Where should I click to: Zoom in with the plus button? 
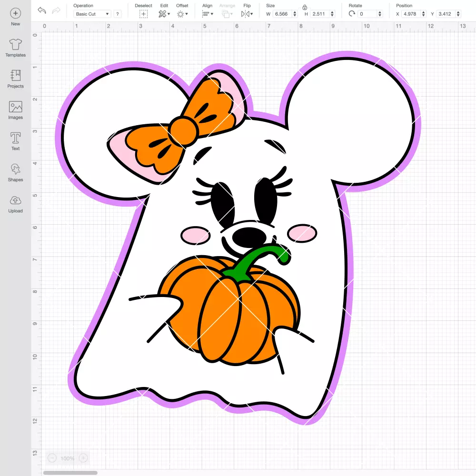coord(83,458)
